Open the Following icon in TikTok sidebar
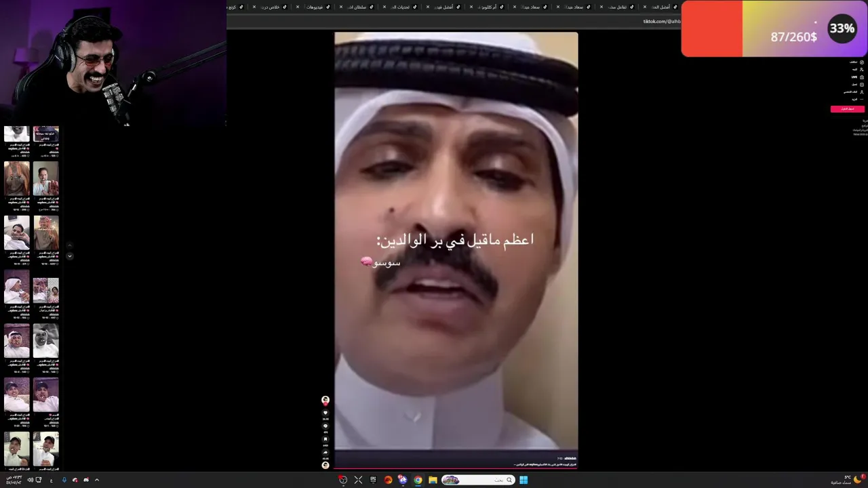 [862, 69]
